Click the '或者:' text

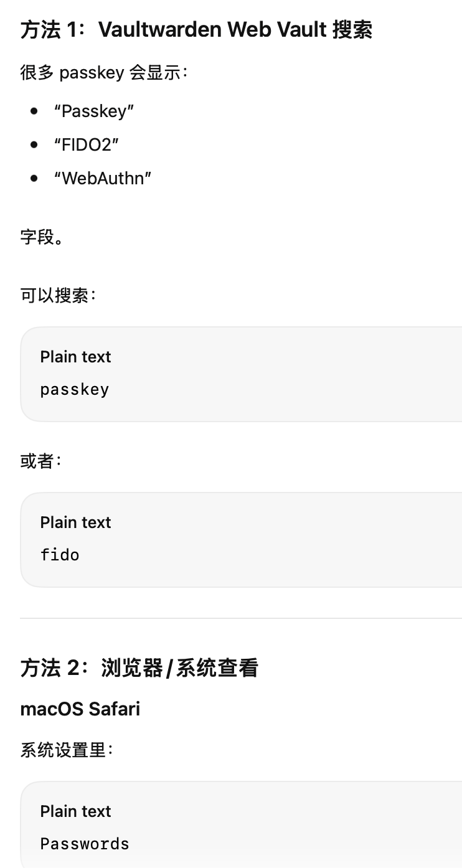pos(41,461)
